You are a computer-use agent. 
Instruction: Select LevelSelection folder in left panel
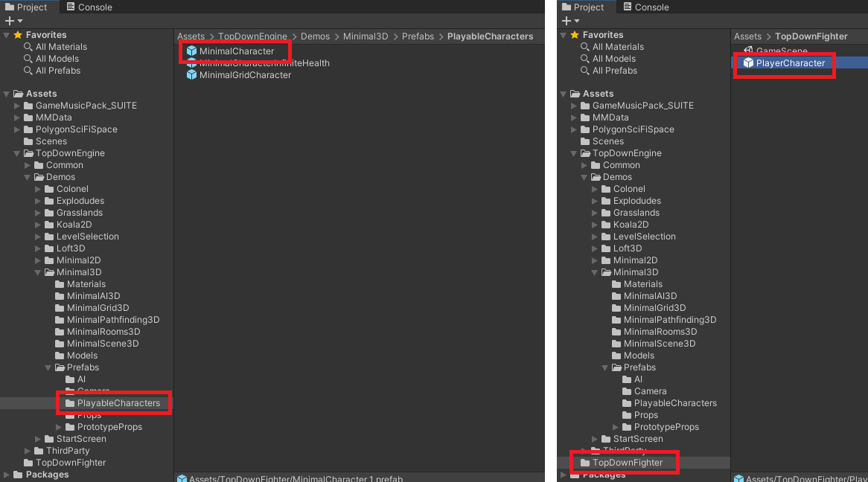(82, 237)
